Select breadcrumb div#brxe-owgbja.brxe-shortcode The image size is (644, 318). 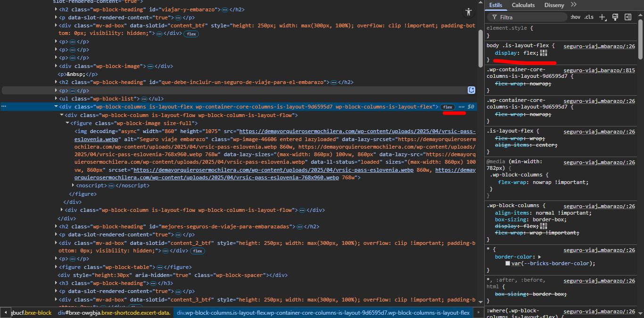point(114,313)
